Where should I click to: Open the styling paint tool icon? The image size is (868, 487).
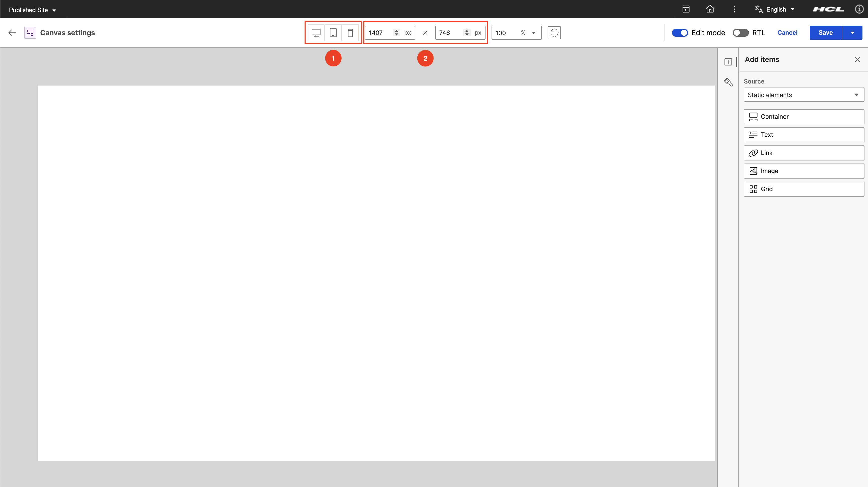coord(728,82)
